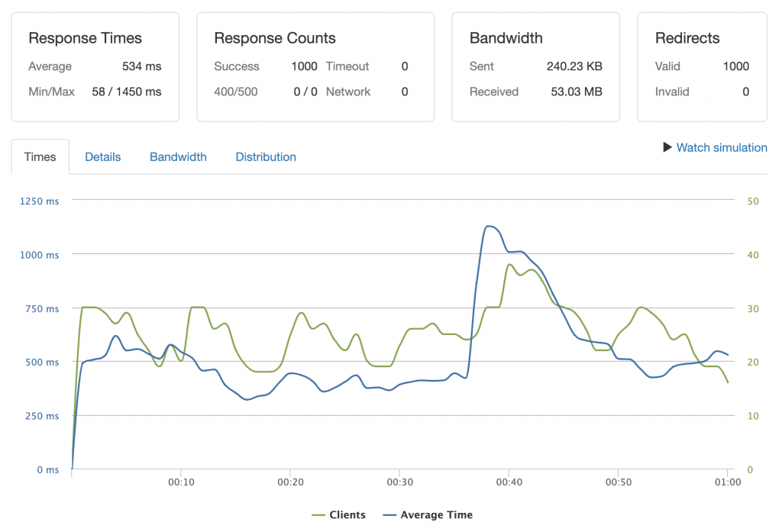Image resolution: width=782 pixels, height=532 pixels.
Task: Click the 1250 ms axis label
Action: (x=39, y=201)
